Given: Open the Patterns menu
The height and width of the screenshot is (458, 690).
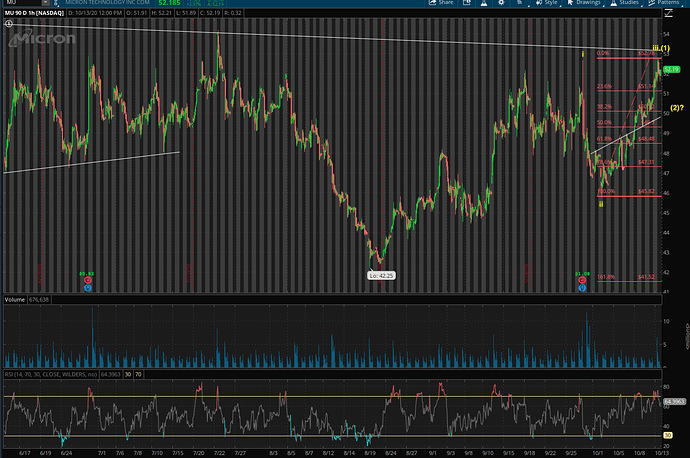Looking at the screenshot, I should (674, 5).
